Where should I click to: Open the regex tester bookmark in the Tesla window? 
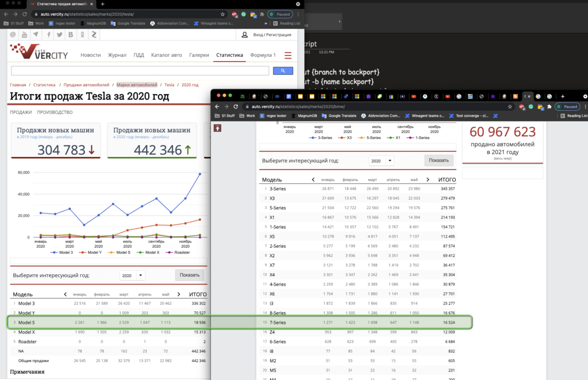(62, 23)
